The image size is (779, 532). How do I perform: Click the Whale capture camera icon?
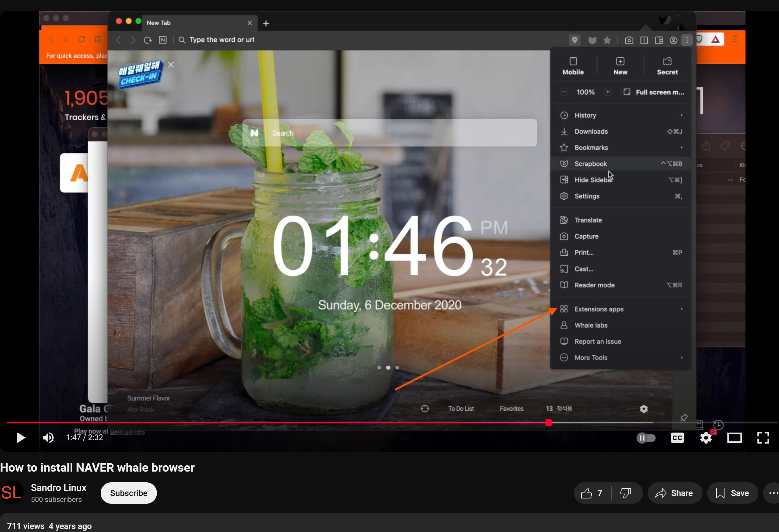629,40
